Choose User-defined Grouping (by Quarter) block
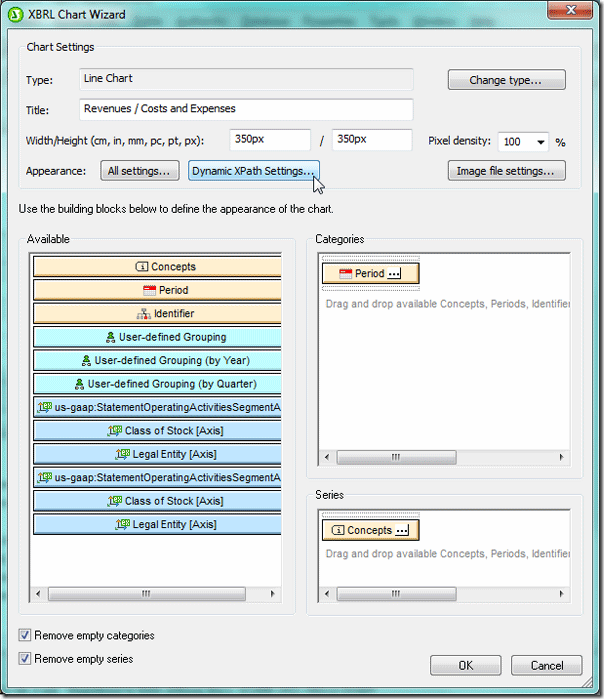The height and width of the screenshot is (699, 604). pos(158,384)
